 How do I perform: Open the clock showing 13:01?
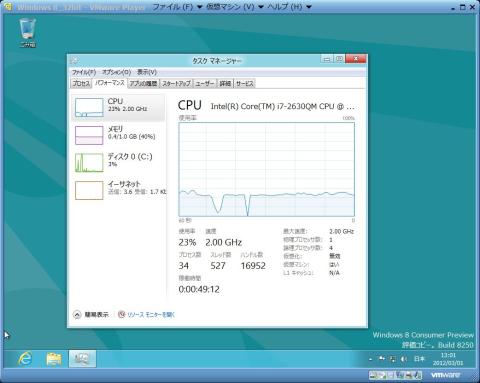pyautogui.click(x=448, y=359)
